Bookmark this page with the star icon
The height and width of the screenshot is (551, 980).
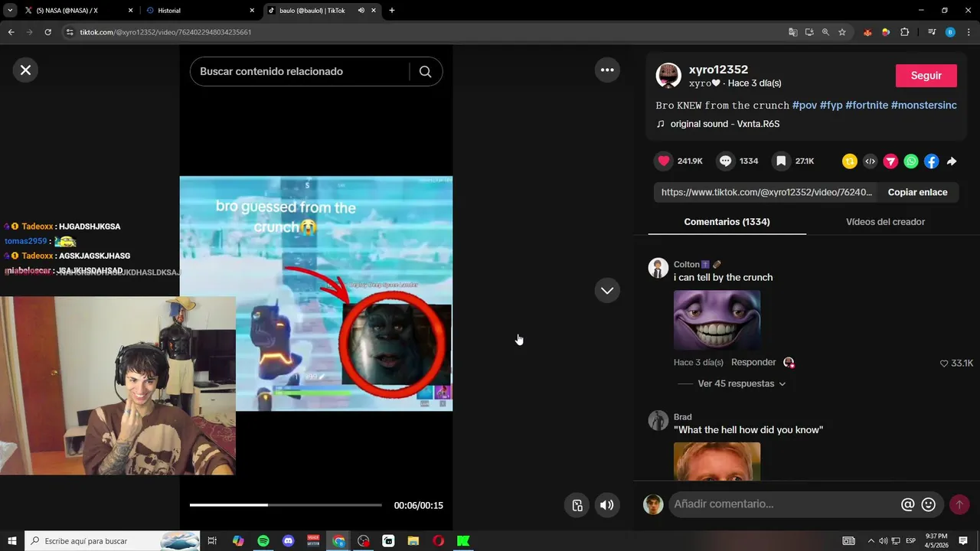tap(842, 32)
